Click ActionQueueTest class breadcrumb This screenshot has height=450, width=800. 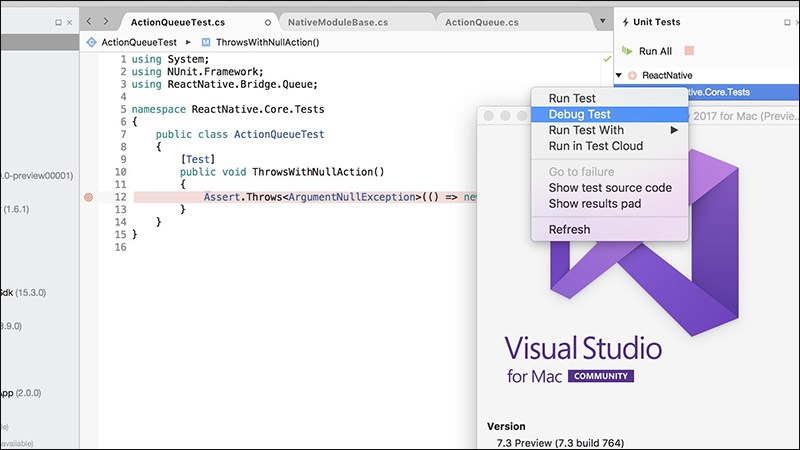tap(139, 42)
